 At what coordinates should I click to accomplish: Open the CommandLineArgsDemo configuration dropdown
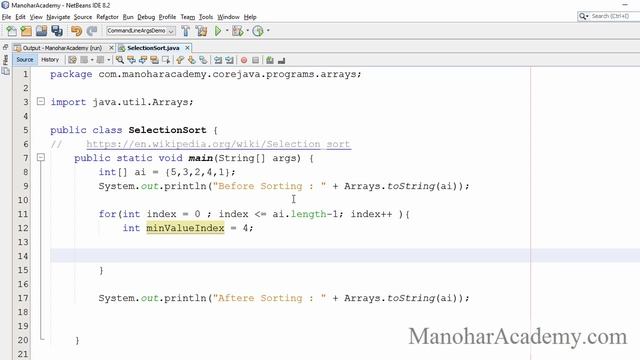pyautogui.click(x=140, y=31)
